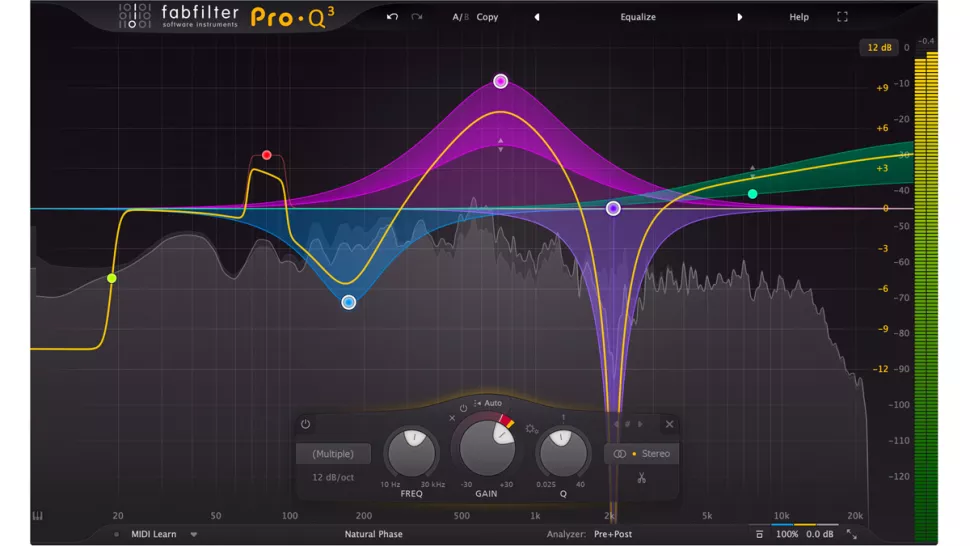Viewport: 970px width, 546px height.
Task: Expand the Natural Phase processing mode menu
Action: (373, 535)
